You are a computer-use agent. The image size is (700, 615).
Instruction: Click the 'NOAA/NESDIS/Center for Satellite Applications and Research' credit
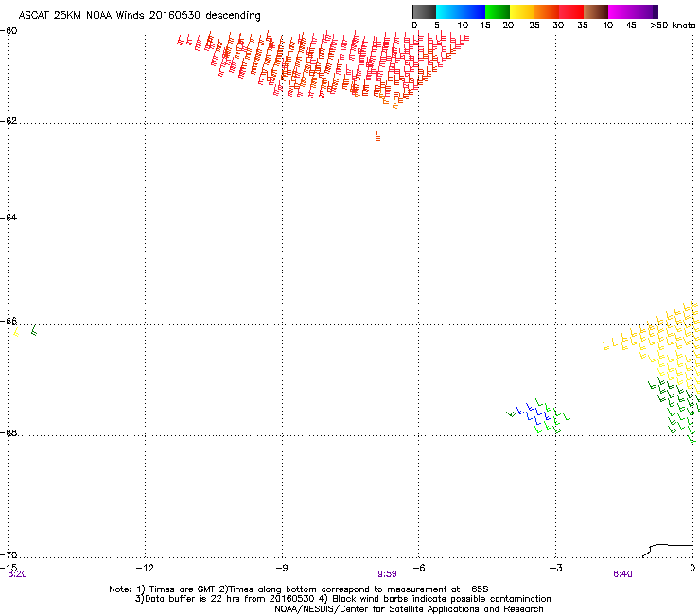(x=409, y=609)
